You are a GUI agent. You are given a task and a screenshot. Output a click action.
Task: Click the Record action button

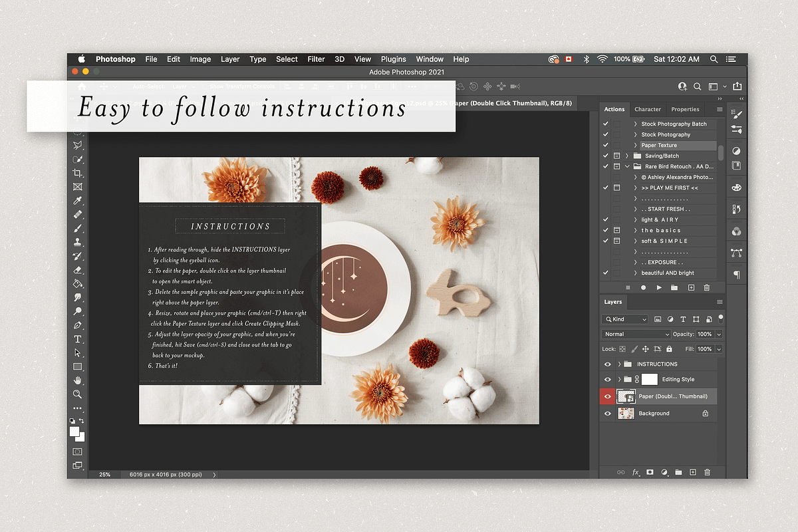[x=643, y=287]
